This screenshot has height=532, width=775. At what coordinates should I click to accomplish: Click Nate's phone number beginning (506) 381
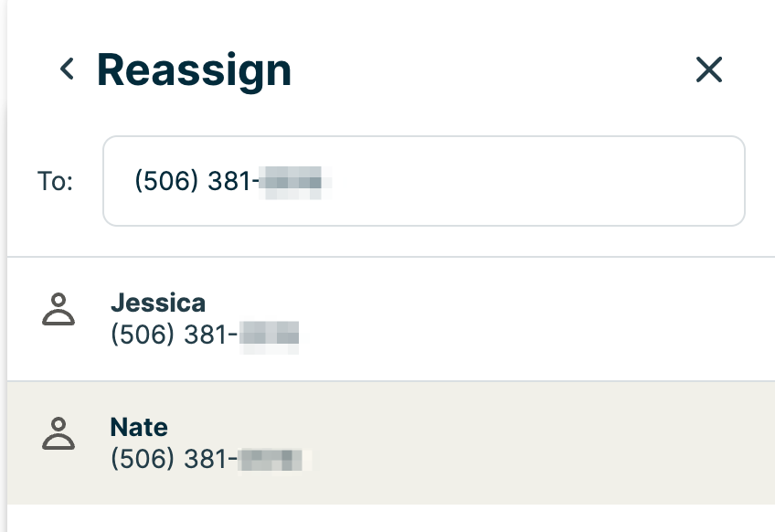coord(210,458)
